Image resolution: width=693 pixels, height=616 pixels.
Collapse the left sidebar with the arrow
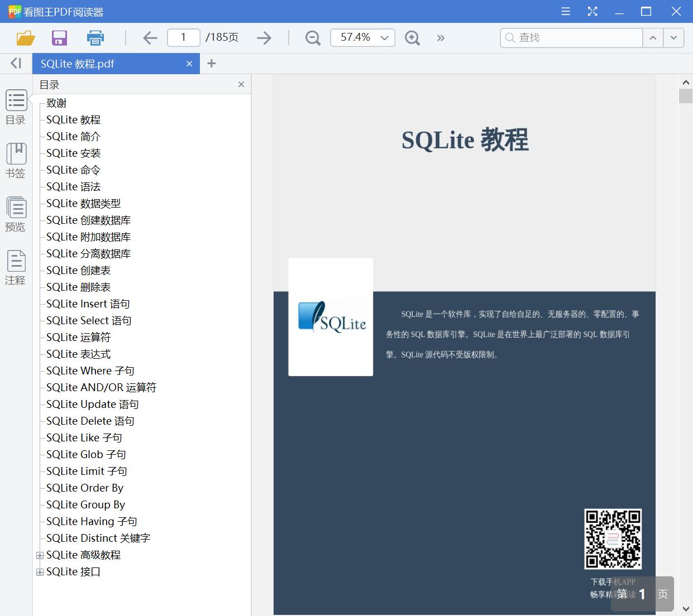[15, 63]
